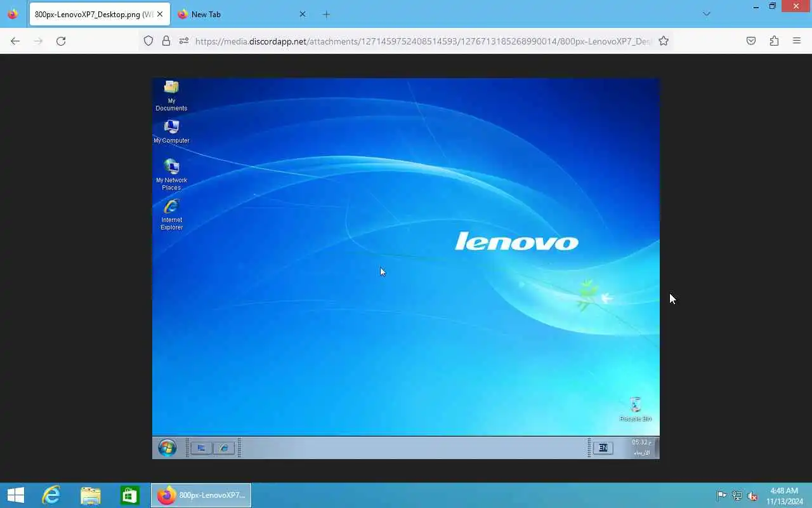Switch to the New Tab tab
This screenshot has width=812, height=508.
[x=242, y=14]
